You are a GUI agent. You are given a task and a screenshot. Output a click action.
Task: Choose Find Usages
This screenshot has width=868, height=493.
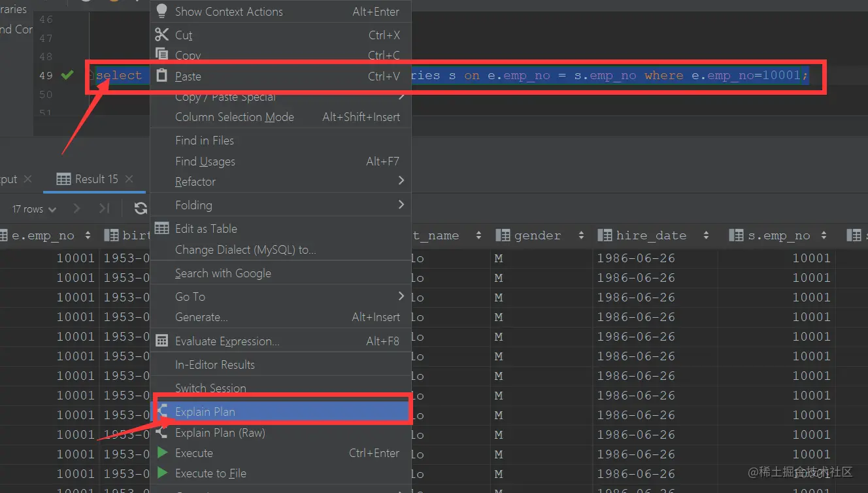coord(280,161)
